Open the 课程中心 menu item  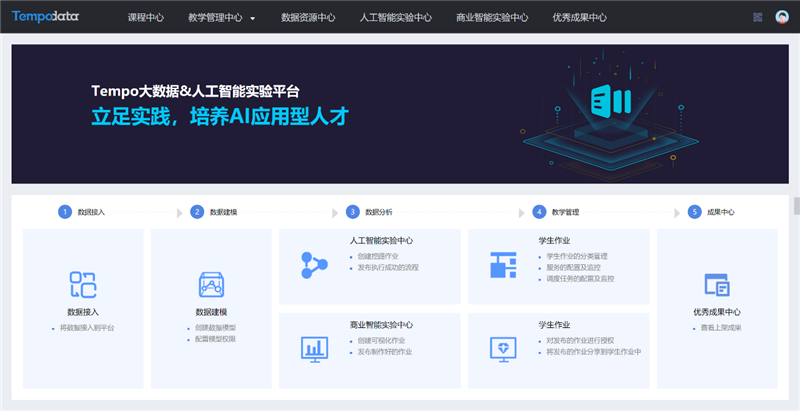(x=146, y=17)
